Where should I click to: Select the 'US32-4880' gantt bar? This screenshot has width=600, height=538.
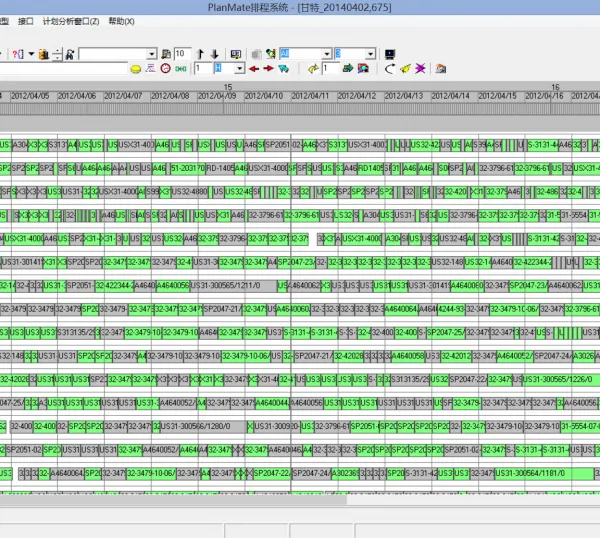pyautogui.click(x=190, y=192)
